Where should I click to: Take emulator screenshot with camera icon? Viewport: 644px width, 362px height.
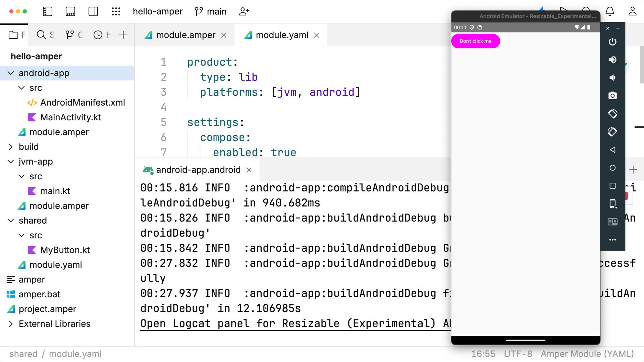click(x=612, y=96)
